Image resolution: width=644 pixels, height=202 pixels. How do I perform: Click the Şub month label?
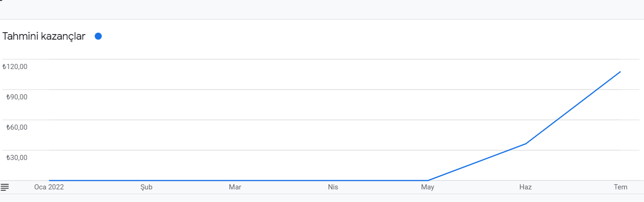pyautogui.click(x=147, y=187)
